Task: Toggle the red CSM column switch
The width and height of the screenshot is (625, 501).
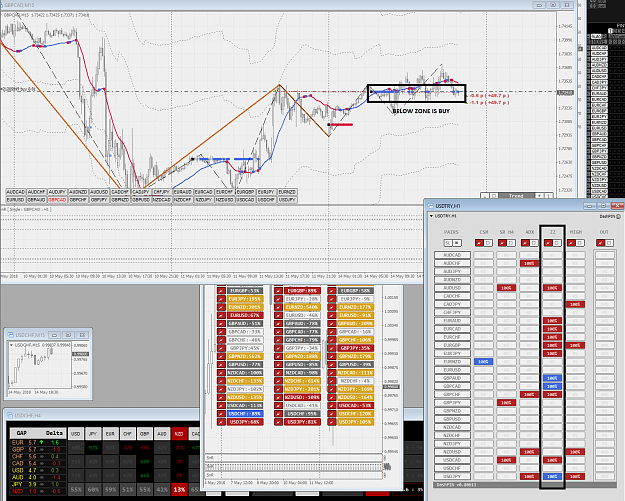Action: (479, 243)
